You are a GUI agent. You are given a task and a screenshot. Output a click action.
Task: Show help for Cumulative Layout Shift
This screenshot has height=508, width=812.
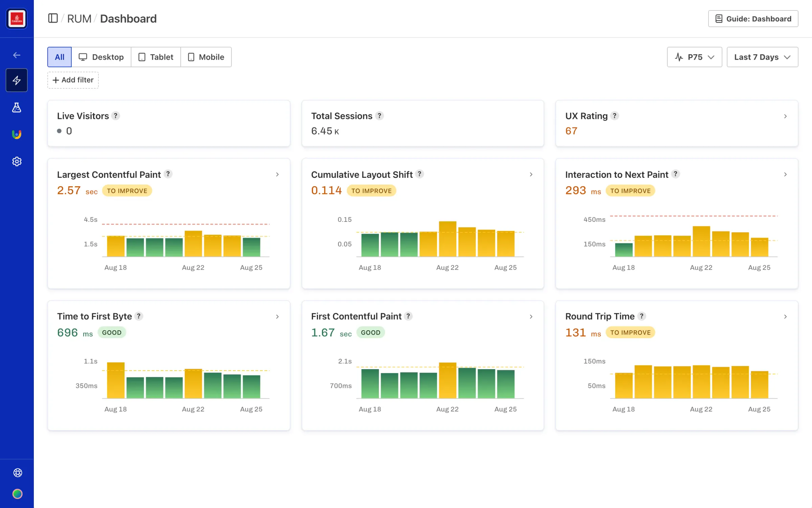[420, 174]
